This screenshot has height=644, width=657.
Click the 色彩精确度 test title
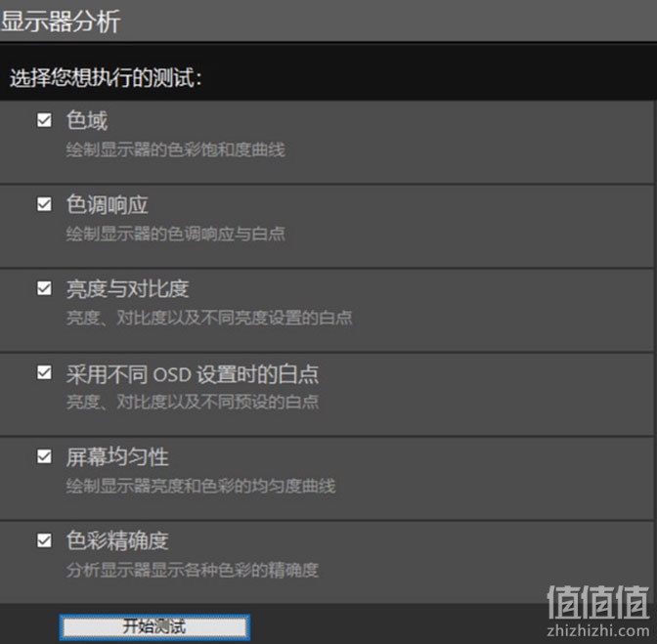point(117,540)
